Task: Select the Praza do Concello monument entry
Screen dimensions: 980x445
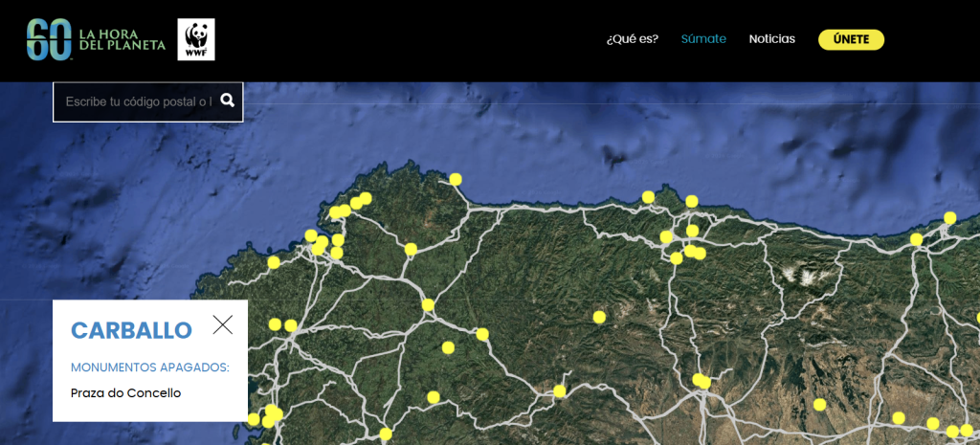Action: [125, 392]
